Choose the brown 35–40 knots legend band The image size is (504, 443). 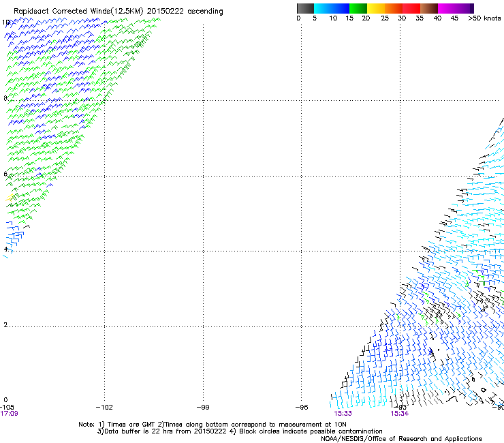(x=429, y=8)
